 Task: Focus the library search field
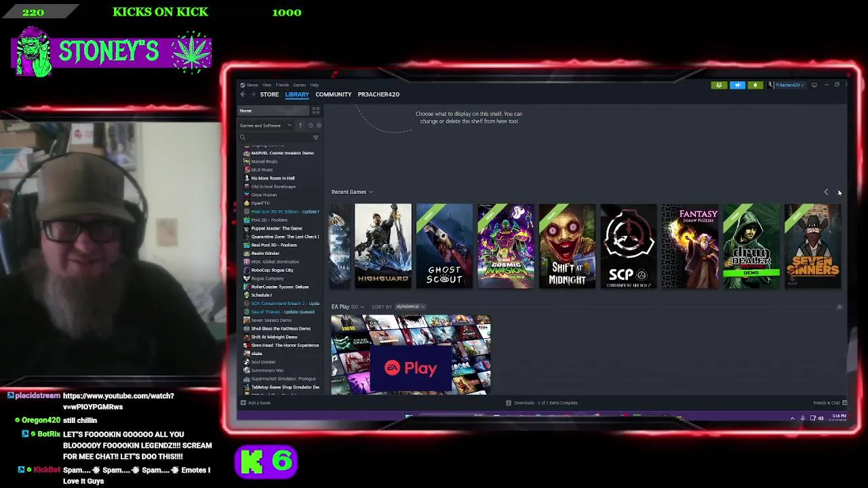pyautogui.click(x=273, y=138)
